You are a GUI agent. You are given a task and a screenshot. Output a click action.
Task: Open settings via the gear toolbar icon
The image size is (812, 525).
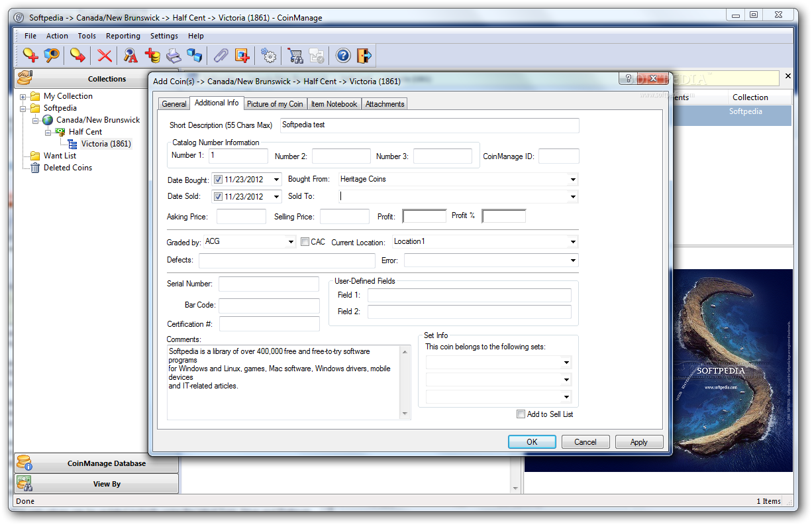269,55
